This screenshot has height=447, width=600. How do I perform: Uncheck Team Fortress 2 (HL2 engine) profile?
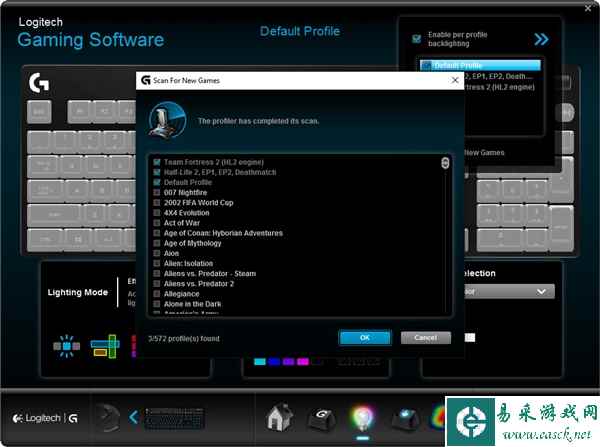click(x=157, y=162)
